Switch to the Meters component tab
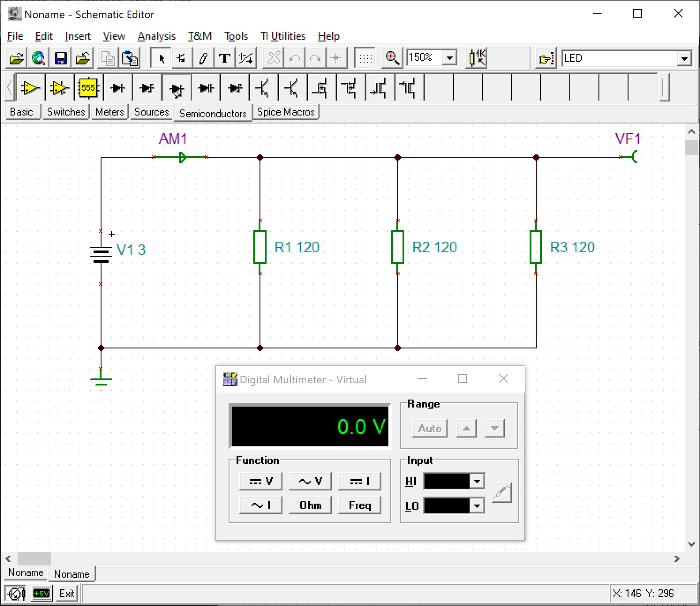The image size is (700, 606). tap(109, 112)
